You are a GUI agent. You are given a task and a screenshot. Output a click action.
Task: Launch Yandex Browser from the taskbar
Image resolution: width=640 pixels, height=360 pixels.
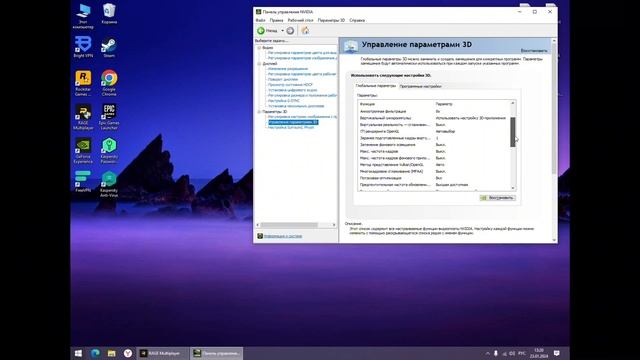click(128, 353)
